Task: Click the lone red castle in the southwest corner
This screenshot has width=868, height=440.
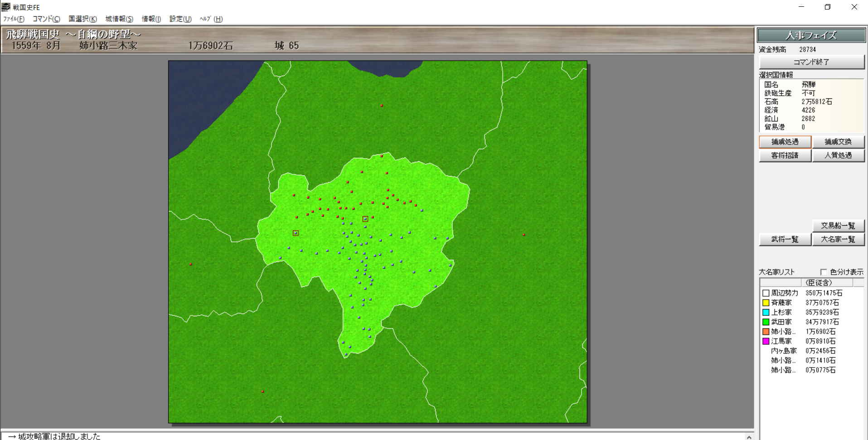Action: click(x=263, y=391)
